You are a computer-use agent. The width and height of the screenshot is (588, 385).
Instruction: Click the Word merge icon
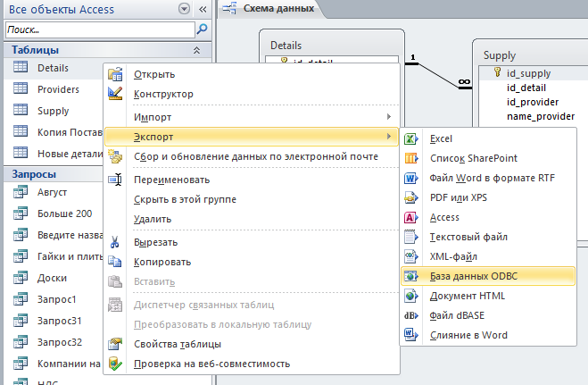click(x=411, y=335)
